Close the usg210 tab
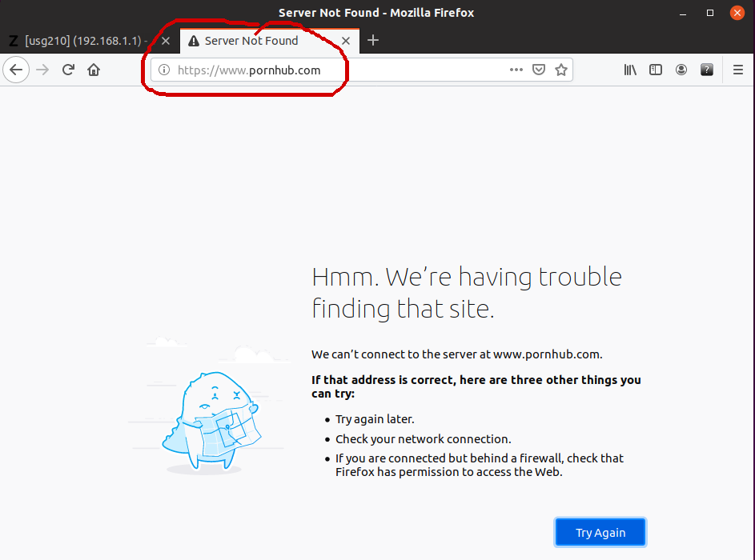The image size is (755, 560). click(166, 41)
